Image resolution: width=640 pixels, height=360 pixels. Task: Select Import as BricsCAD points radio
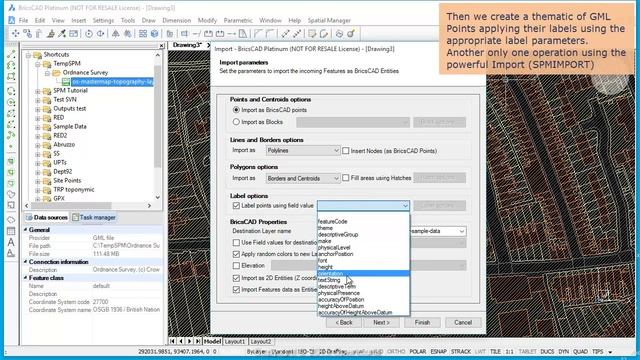[x=236, y=110]
